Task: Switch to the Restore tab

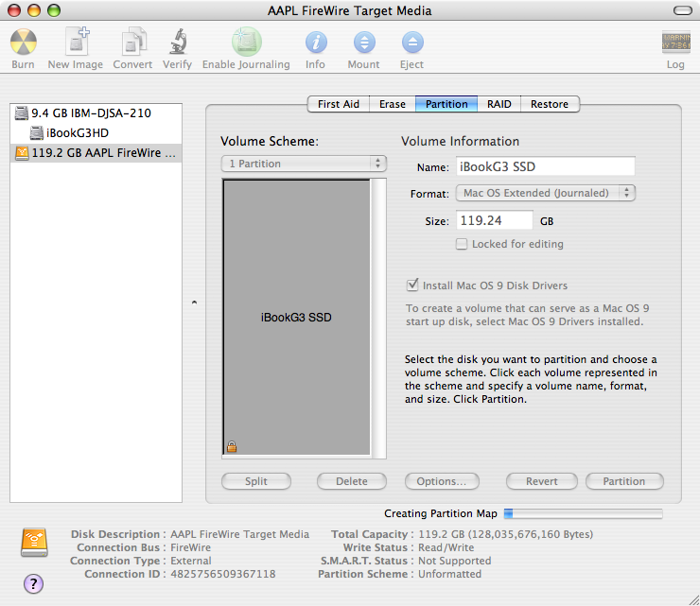Action: click(x=550, y=104)
